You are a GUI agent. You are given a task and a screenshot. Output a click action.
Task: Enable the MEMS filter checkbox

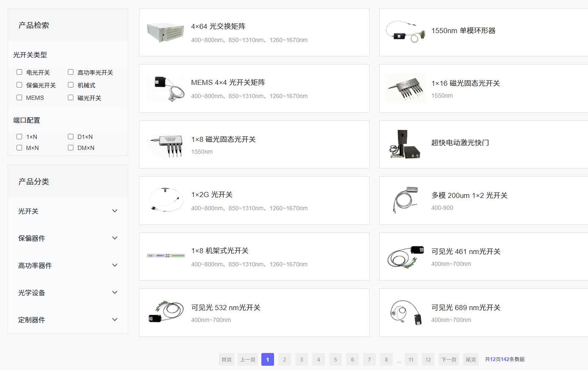[x=19, y=97]
